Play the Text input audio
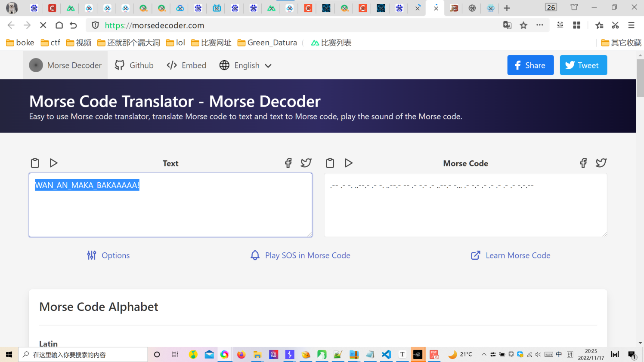 53,163
